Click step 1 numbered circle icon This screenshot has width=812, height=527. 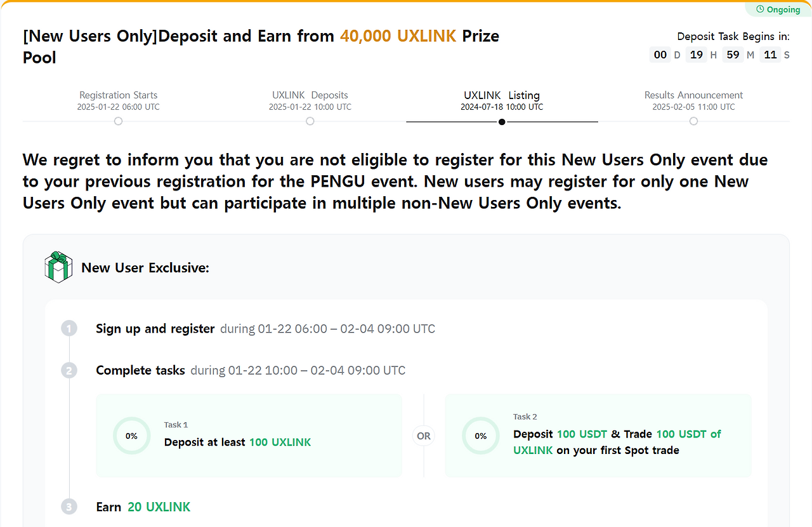coord(69,328)
